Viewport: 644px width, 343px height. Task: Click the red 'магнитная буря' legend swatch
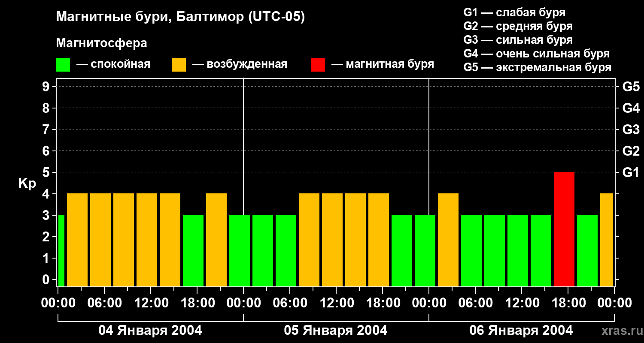[318, 65]
